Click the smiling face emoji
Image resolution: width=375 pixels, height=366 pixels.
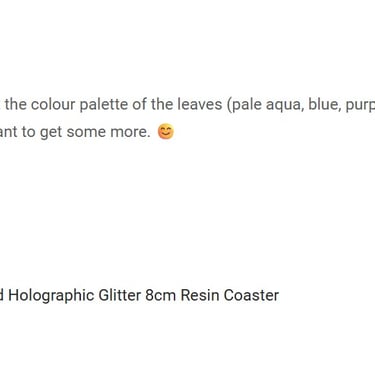coord(166,131)
